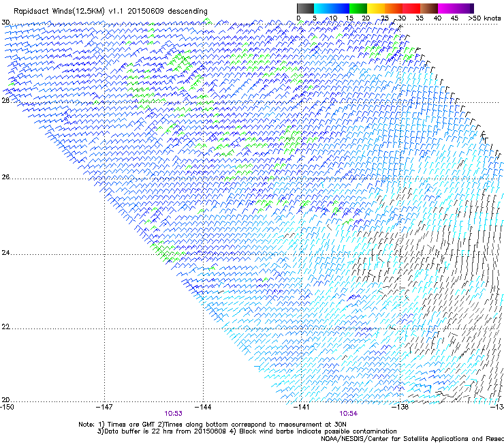Image resolution: width=504 pixels, height=443 pixels.
Task: Click the latitude 30 axis label
Action: coord(5,22)
